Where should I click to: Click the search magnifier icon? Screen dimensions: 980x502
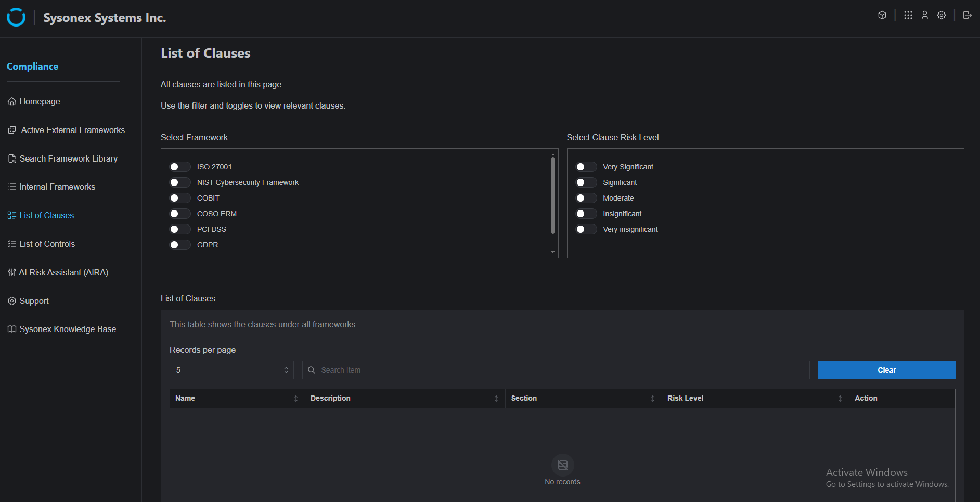click(312, 370)
